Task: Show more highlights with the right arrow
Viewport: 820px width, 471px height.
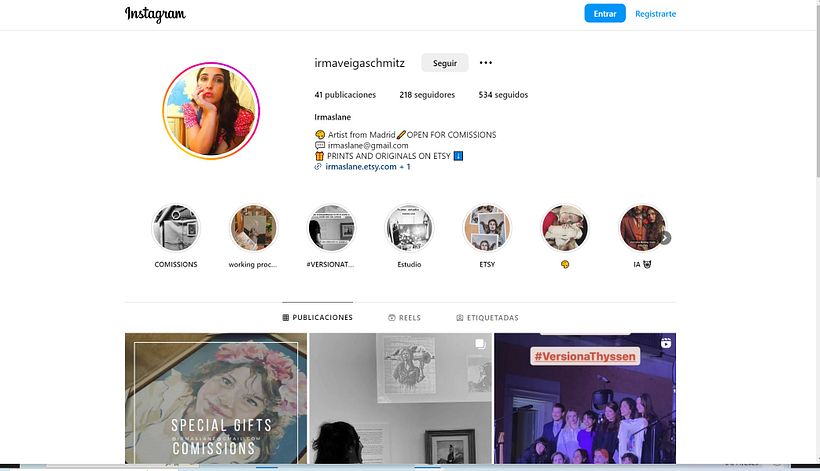Action: click(x=665, y=238)
